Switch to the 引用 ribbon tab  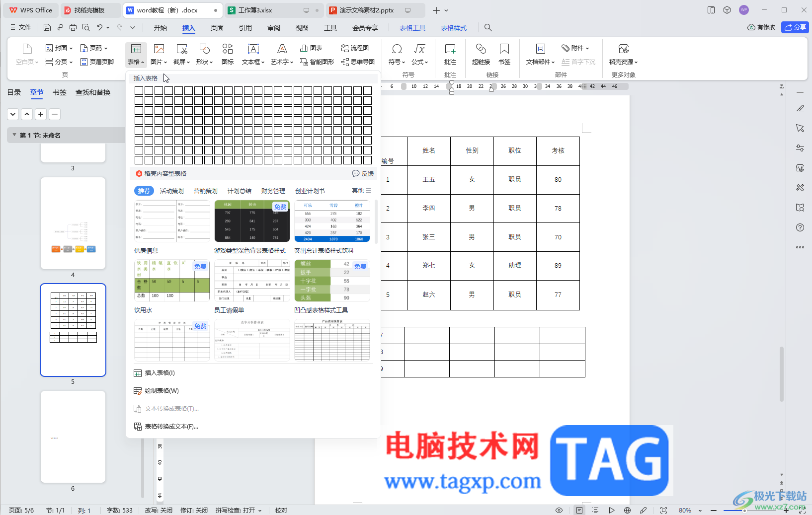click(x=245, y=28)
